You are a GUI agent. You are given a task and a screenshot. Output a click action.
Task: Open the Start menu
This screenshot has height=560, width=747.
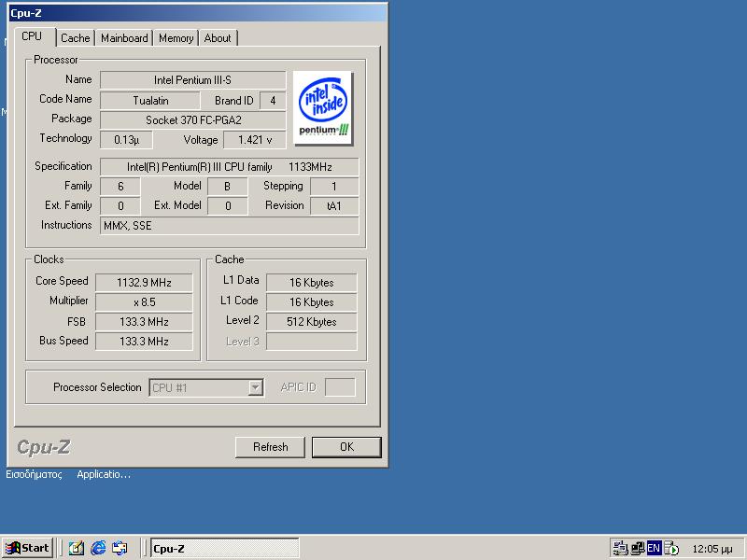(27, 548)
